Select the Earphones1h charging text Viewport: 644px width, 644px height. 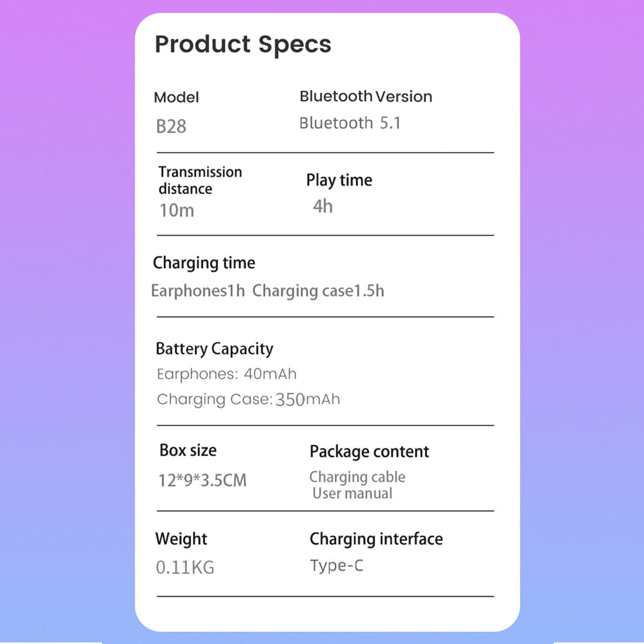point(197,291)
